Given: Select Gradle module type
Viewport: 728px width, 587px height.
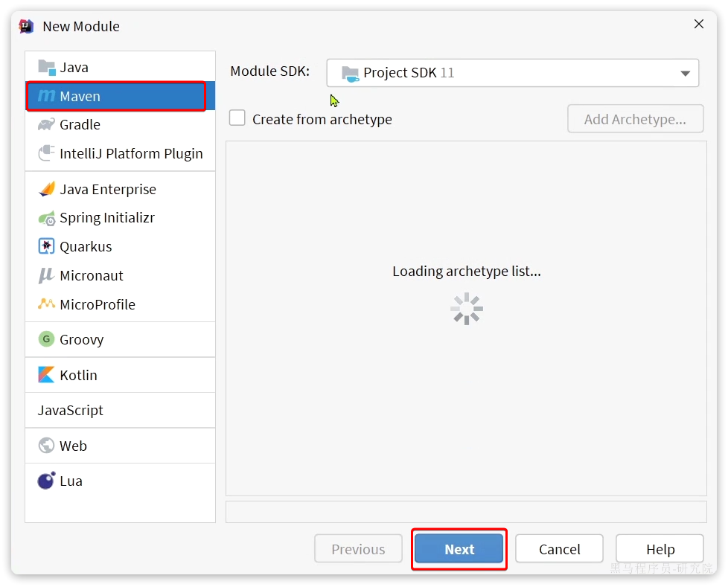Looking at the screenshot, I should click(121, 124).
